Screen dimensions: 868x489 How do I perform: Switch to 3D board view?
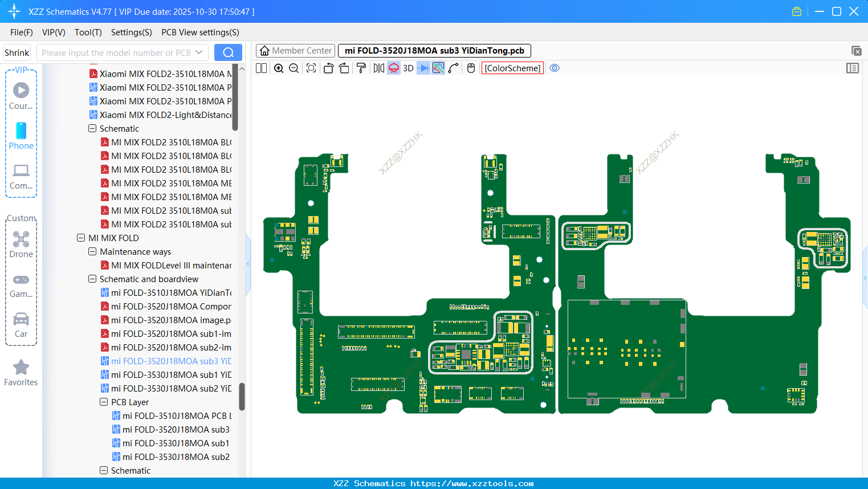408,68
